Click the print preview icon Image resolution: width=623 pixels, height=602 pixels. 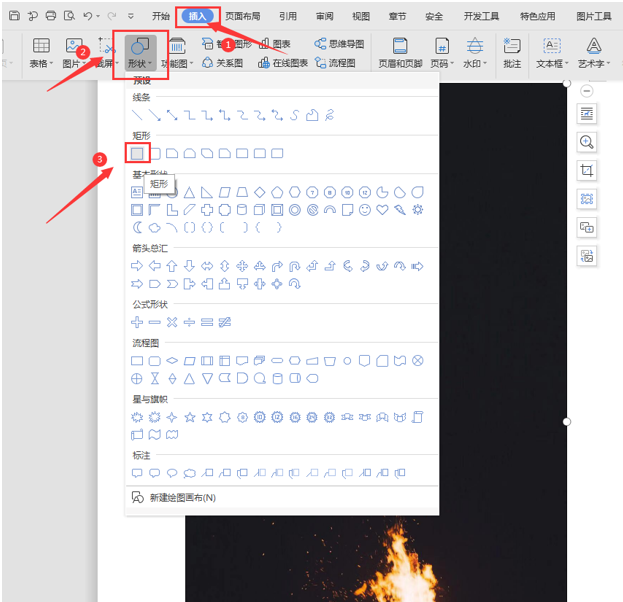[x=70, y=16]
